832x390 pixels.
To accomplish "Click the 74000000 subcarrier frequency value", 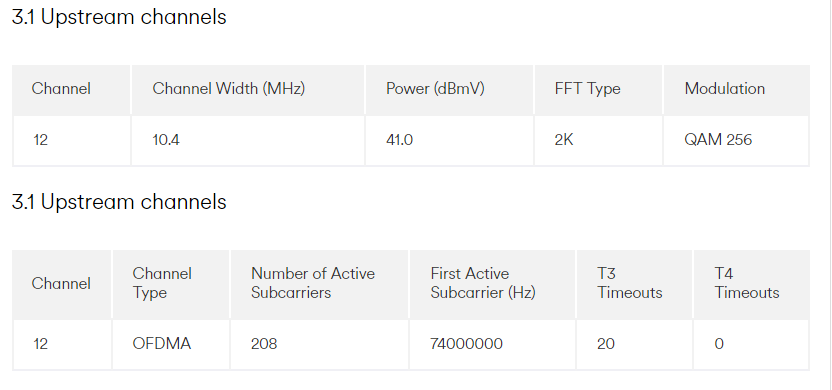I will click(x=466, y=344).
